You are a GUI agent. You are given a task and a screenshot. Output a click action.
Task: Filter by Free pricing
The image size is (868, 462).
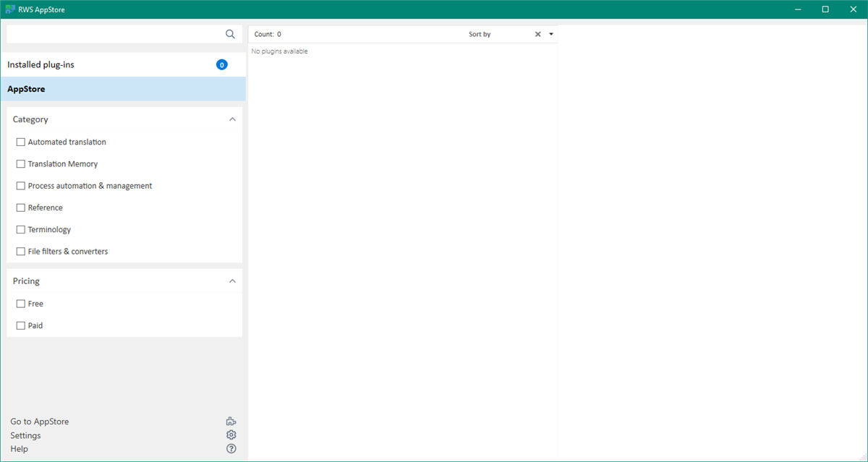click(21, 304)
